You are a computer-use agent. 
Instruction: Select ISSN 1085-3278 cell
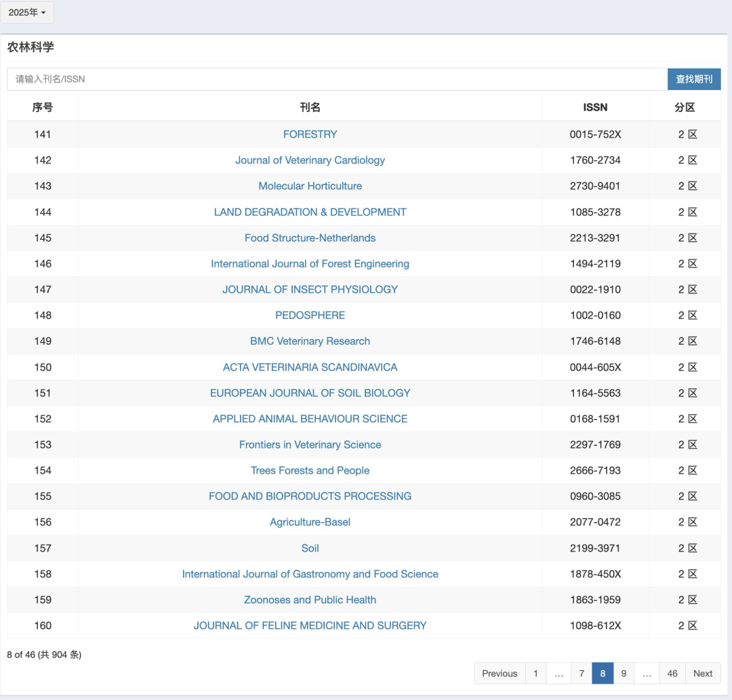coord(595,212)
